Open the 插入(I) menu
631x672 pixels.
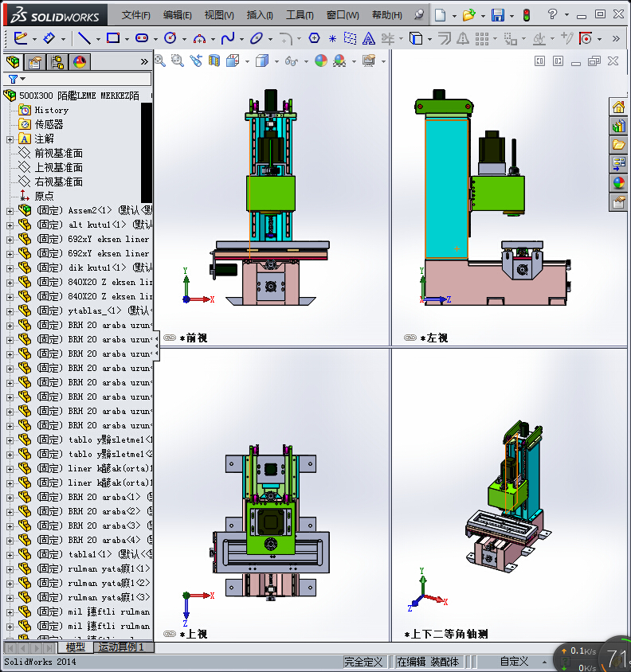(x=260, y=15)
